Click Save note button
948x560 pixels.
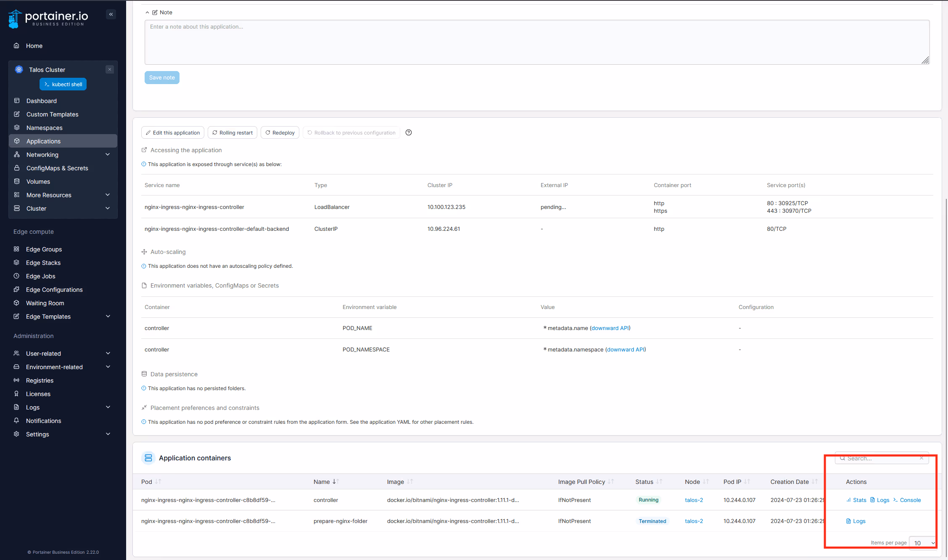click(162, 78)
